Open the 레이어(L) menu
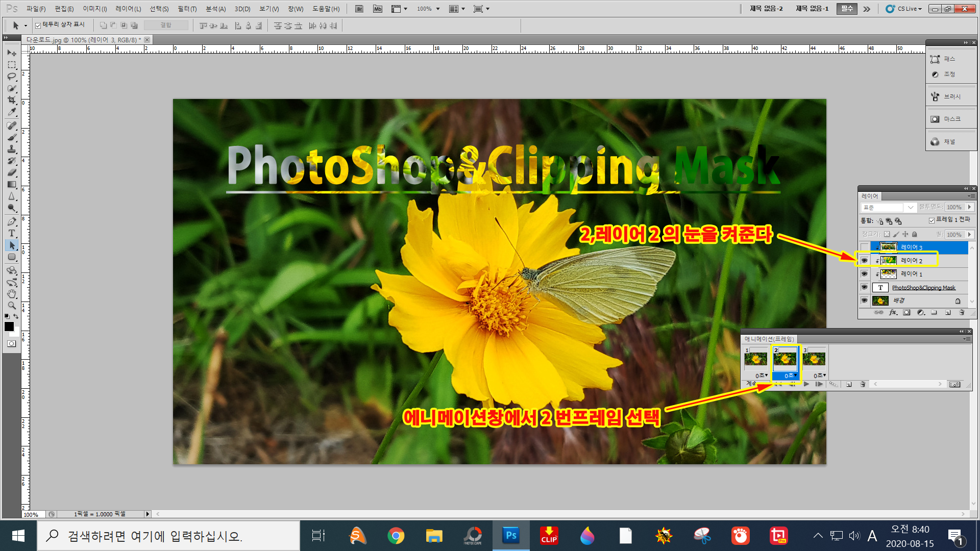 (x=128, y=9)
